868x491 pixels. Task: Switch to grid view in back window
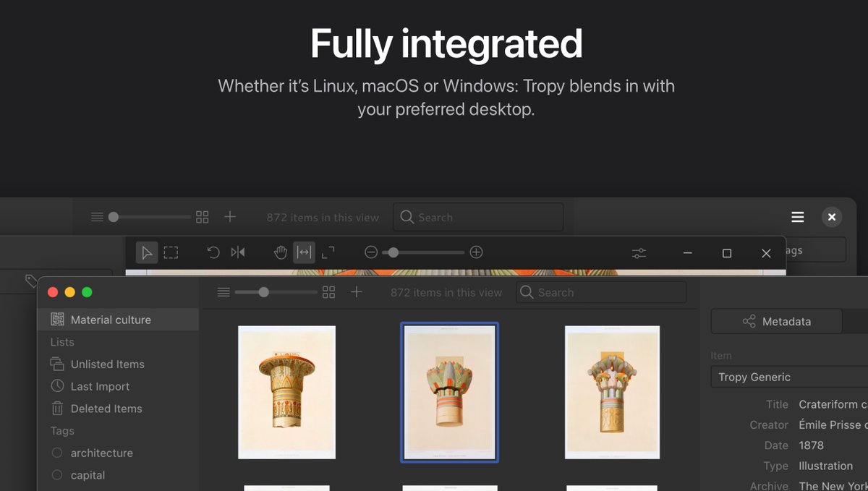coord(203,217)
